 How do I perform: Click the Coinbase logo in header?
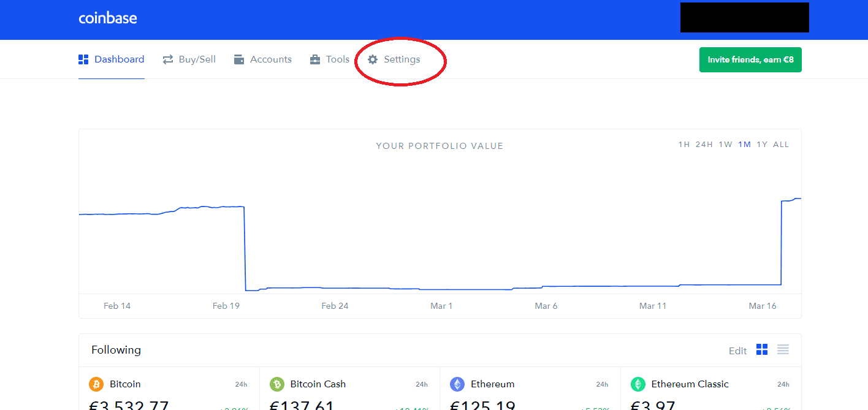(108, 18)
